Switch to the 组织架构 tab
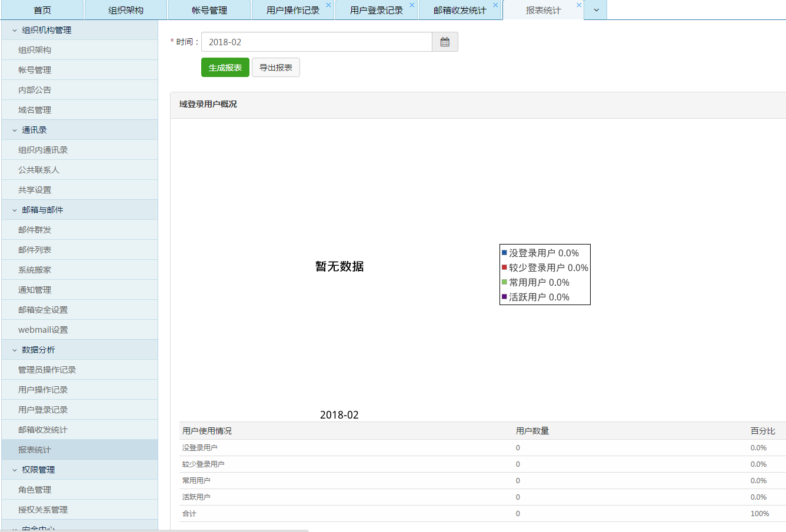Screen dimensions: 786x532 tap(126, 10)
